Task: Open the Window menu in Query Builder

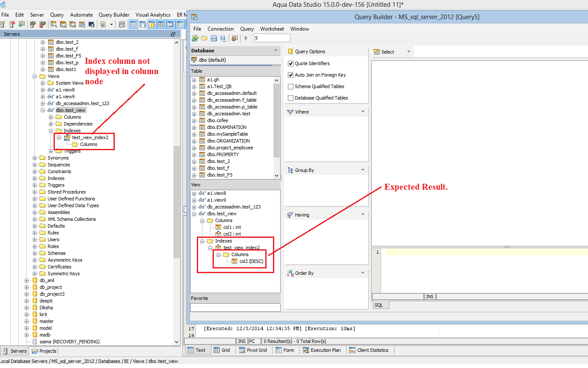Action: coord(300,29)
